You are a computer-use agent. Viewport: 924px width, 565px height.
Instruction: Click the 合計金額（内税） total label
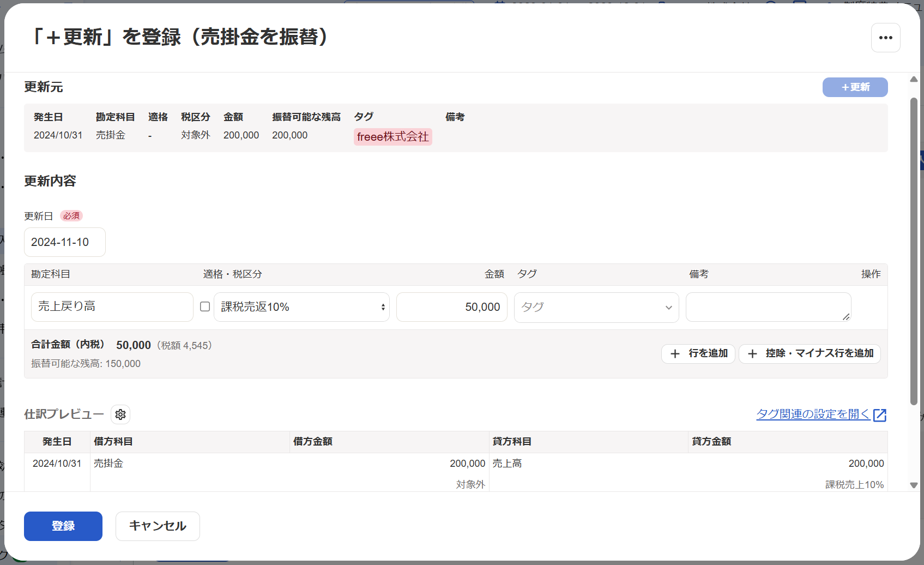tap(68, 345)
